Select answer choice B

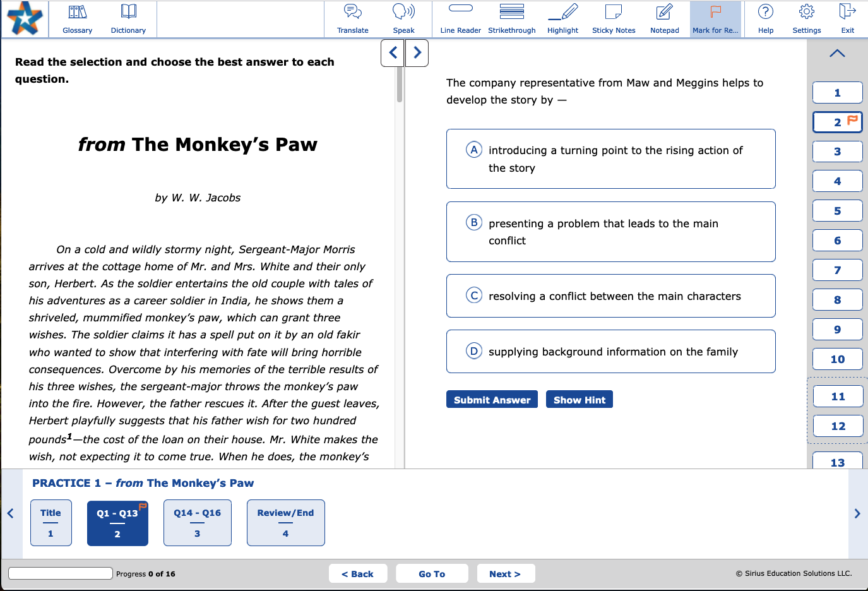[610, 232]
